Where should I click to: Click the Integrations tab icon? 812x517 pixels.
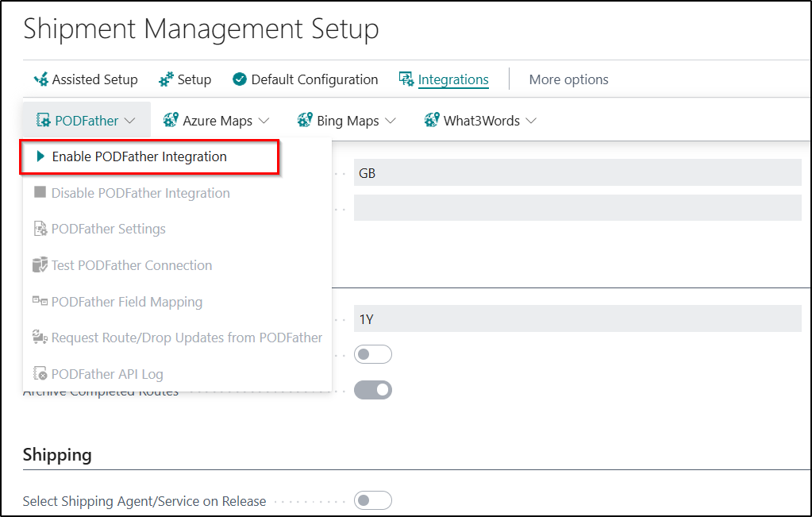406,79
